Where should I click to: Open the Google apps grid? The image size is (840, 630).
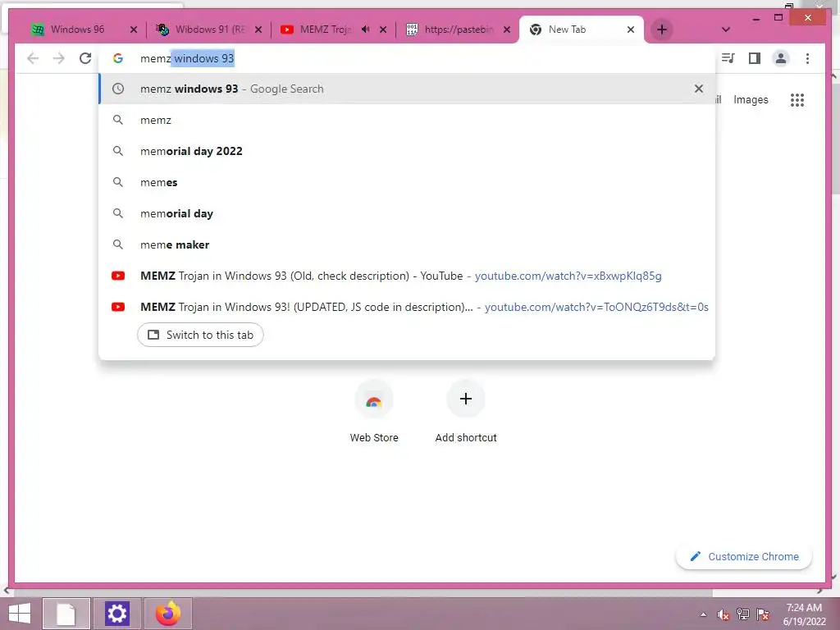tap(797, 99)
